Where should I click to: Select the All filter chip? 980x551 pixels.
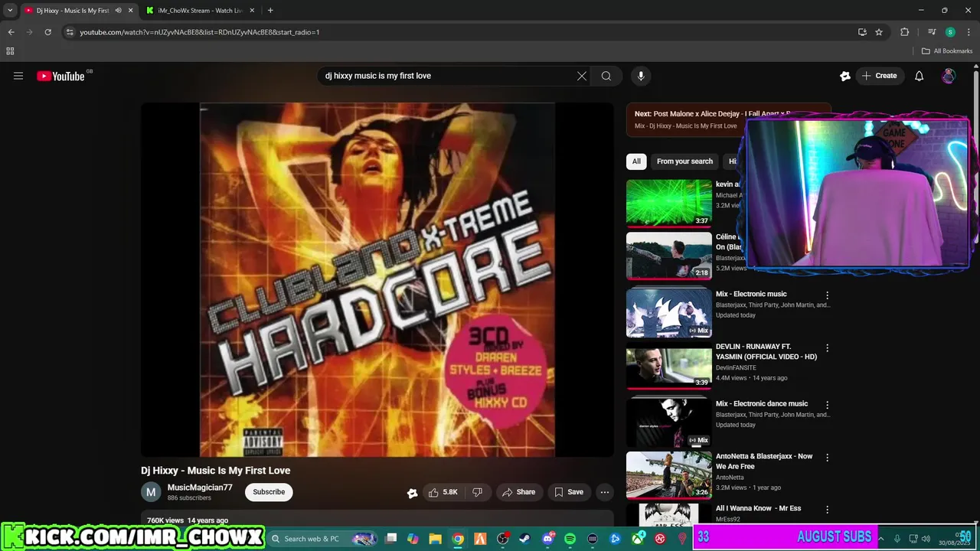pos(636,161)
